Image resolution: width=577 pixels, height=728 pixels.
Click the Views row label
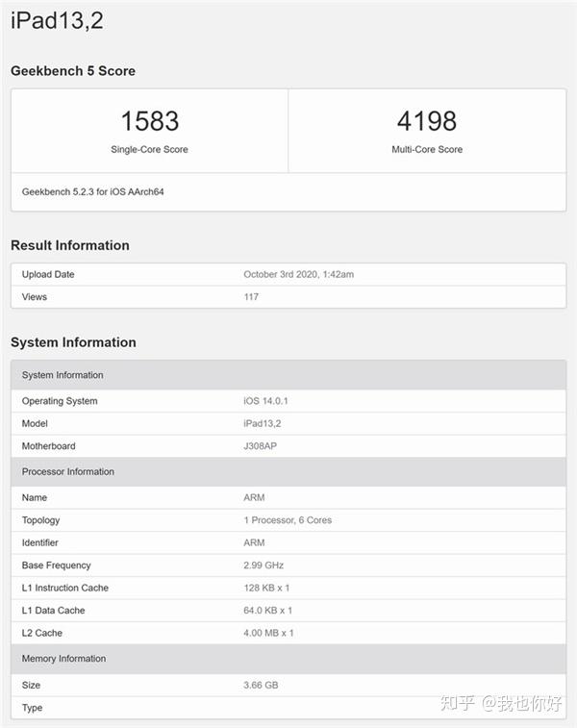tap(35, 297)
